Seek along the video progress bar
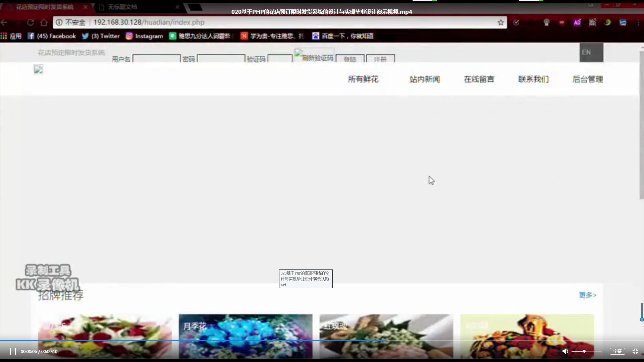Viewport: 644px width, 362px height. [322, 341]
